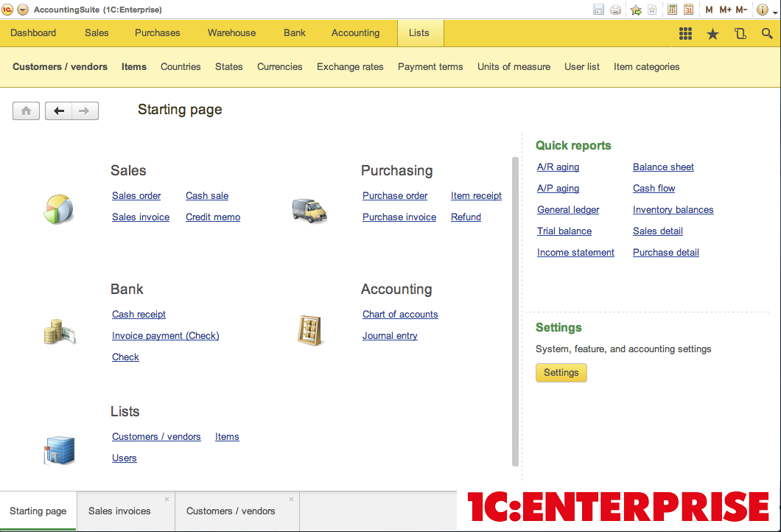
Task: Open the Sales section menu
Action: [97, 33]
